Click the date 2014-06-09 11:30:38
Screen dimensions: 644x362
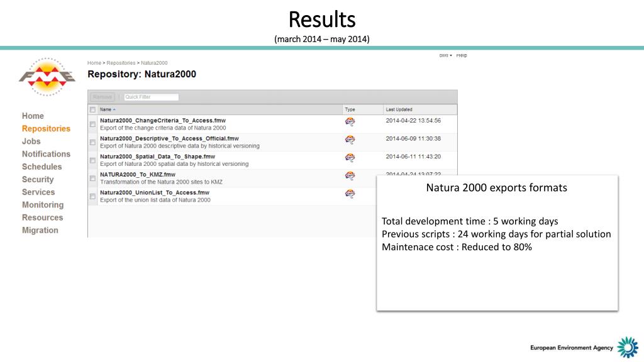tap(413, 139)
